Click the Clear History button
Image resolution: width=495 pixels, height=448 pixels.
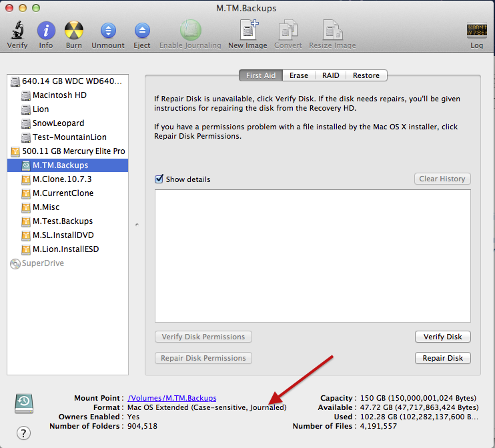442,179
